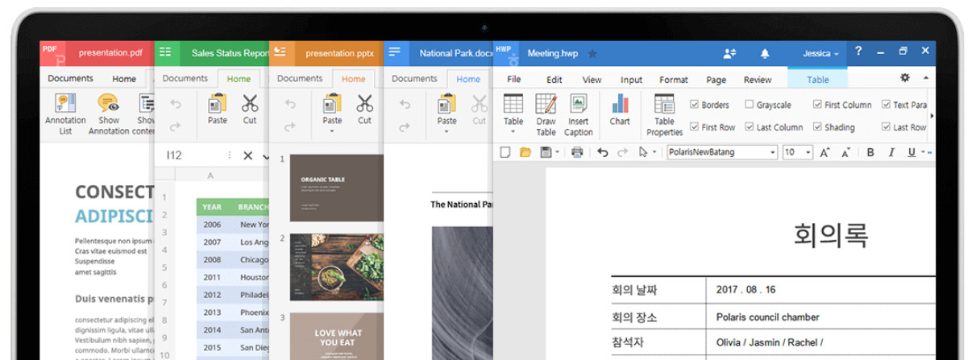Open notifications bell

click(x=765, y=53)
